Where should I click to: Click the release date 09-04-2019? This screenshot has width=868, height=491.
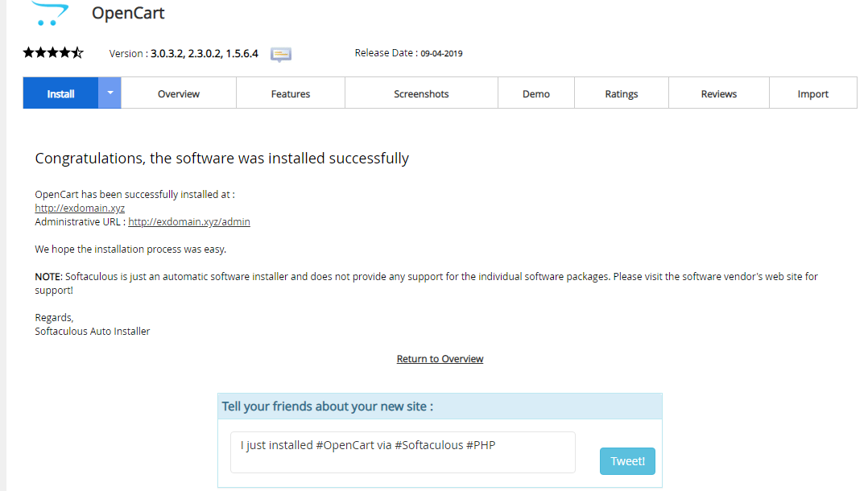coord(441,54)
